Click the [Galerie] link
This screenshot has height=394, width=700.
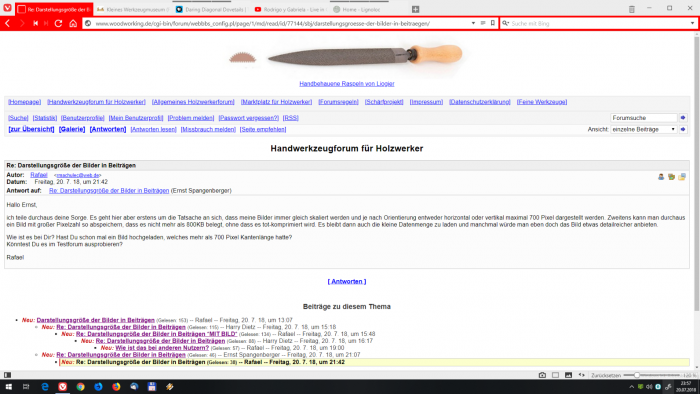(x=72, y=129)
